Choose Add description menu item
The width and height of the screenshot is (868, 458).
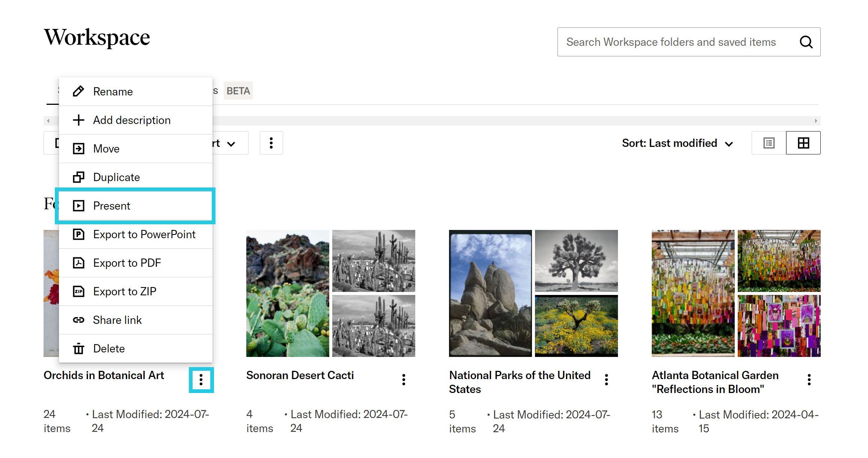pyautogui.click(x=136, y=120)
